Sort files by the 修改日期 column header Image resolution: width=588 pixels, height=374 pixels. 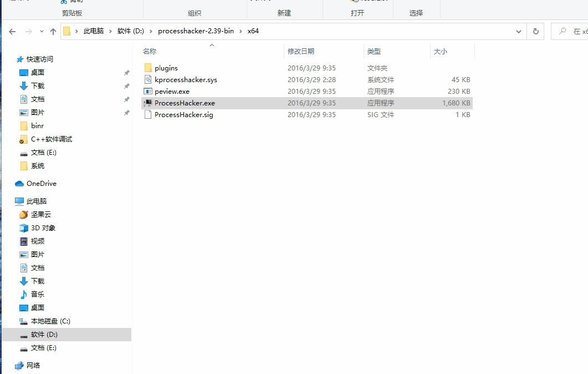[x=303, y=50]
